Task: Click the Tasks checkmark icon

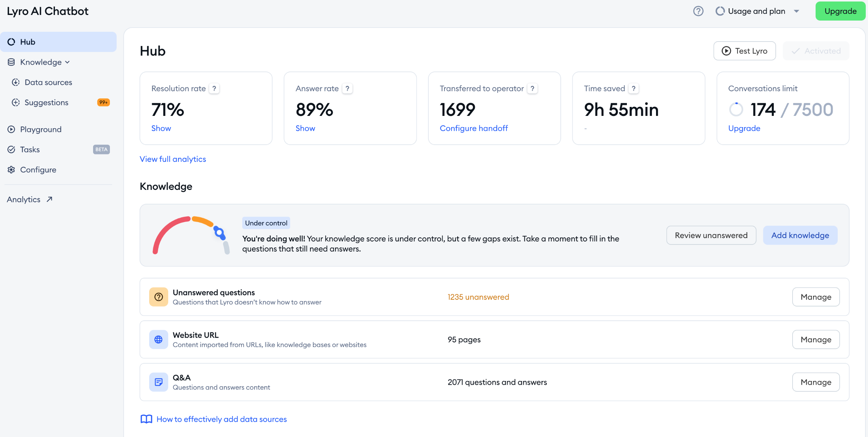Action: tap(11, 150)
